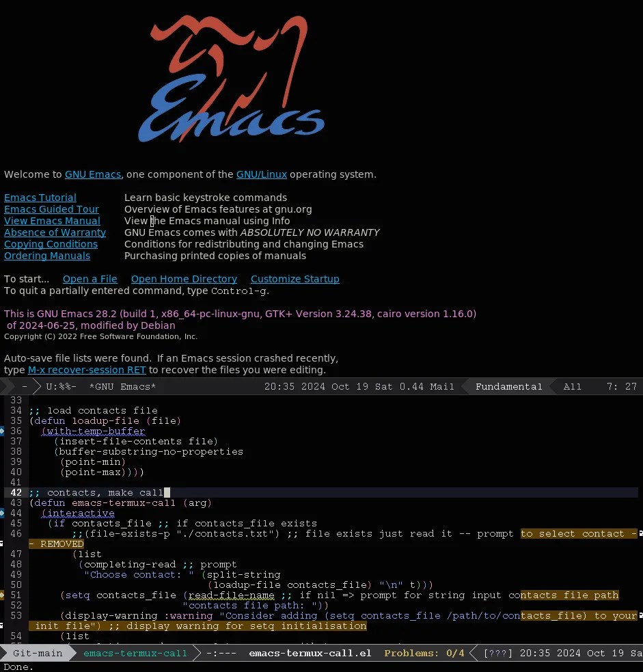This screenshot has height=672, width=643.
Task: Click M-x recover-session RET link
Action: (x=87, y=370)
